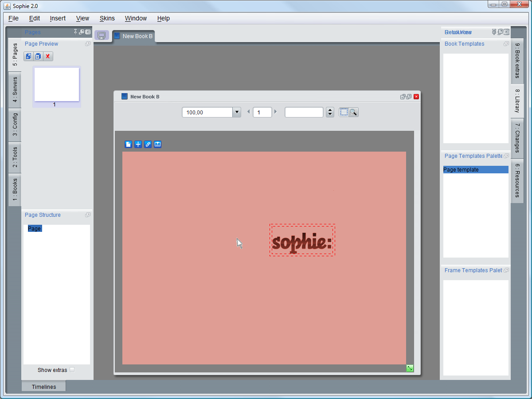
Task: Detach the Page Preview palette
Action: [88, 44]
